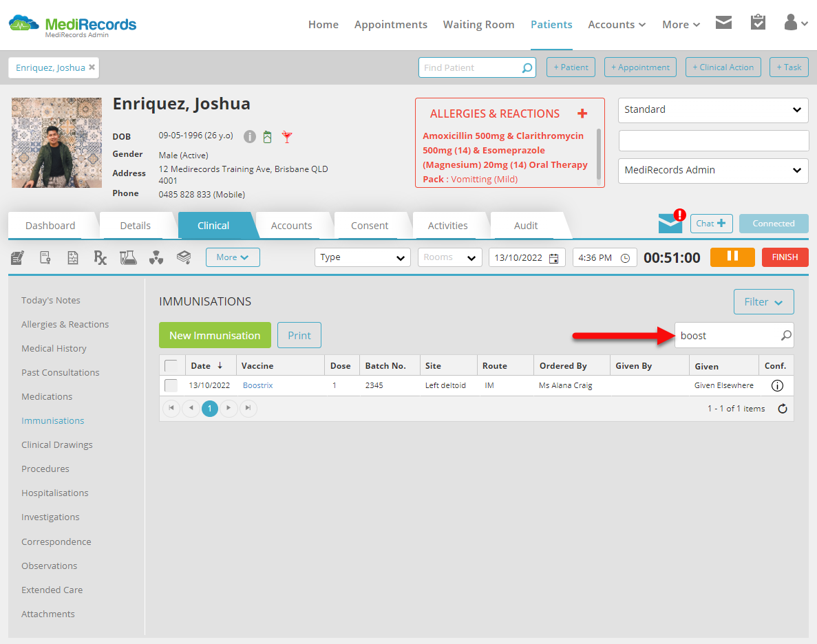Open the Boostrix row info icon

pos(777,385)
